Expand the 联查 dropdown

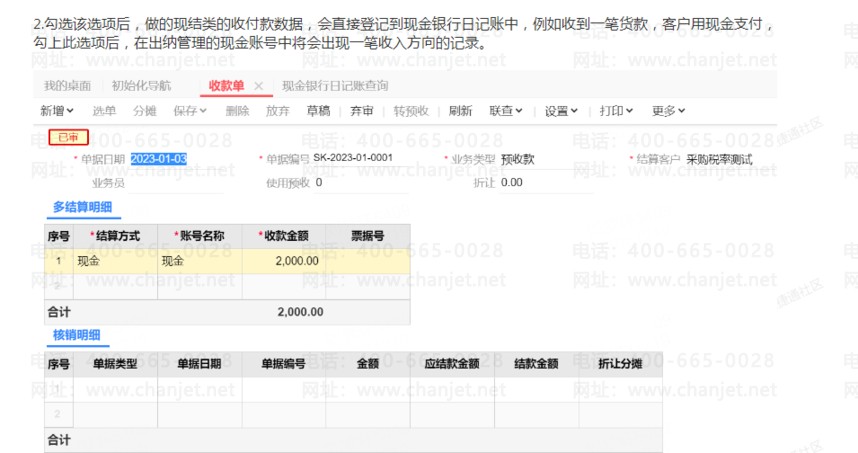pos(506,111)
